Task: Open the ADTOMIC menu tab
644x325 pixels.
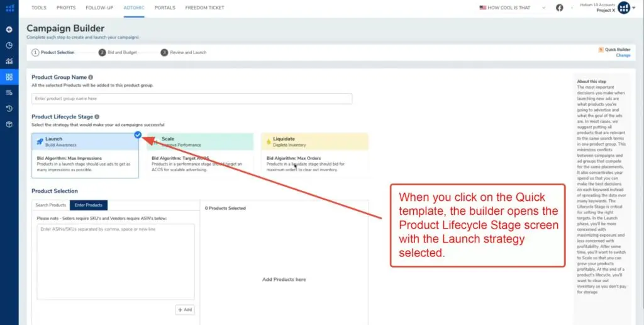Action: 133,8
